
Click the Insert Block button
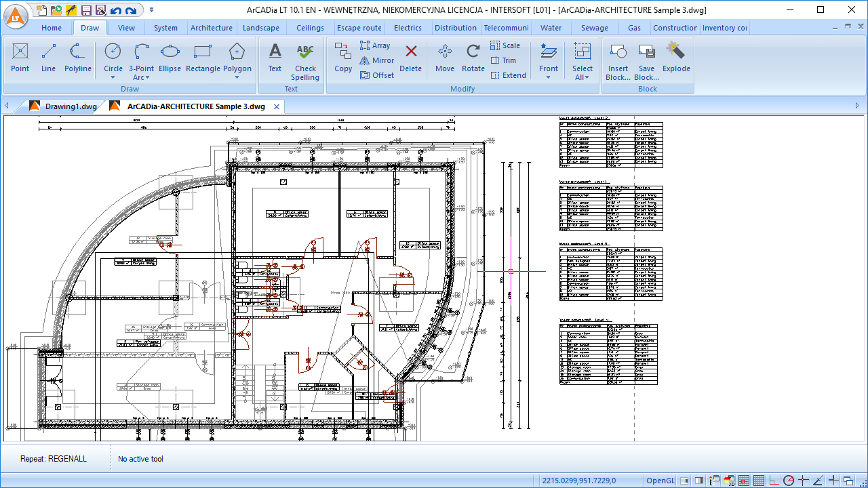point(618,61)
